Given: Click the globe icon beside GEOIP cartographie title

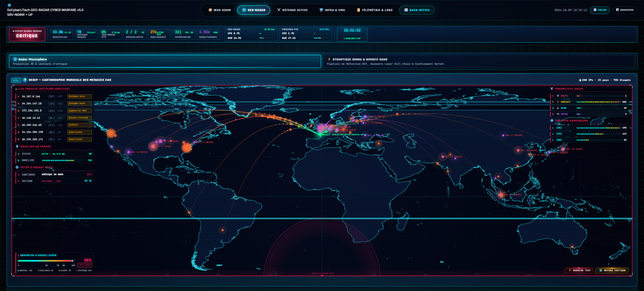Looking at the screenshot, I should click(25, 80).
